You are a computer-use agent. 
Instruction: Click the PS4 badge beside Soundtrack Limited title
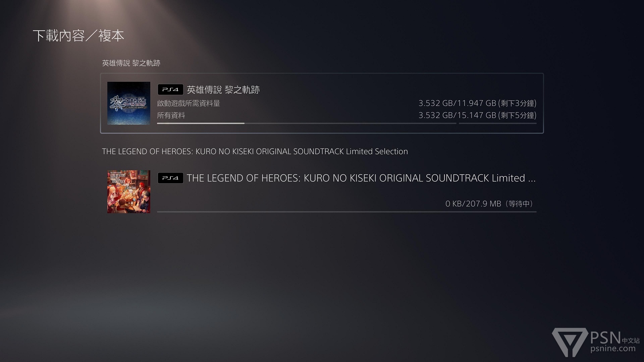pos(170,178)
